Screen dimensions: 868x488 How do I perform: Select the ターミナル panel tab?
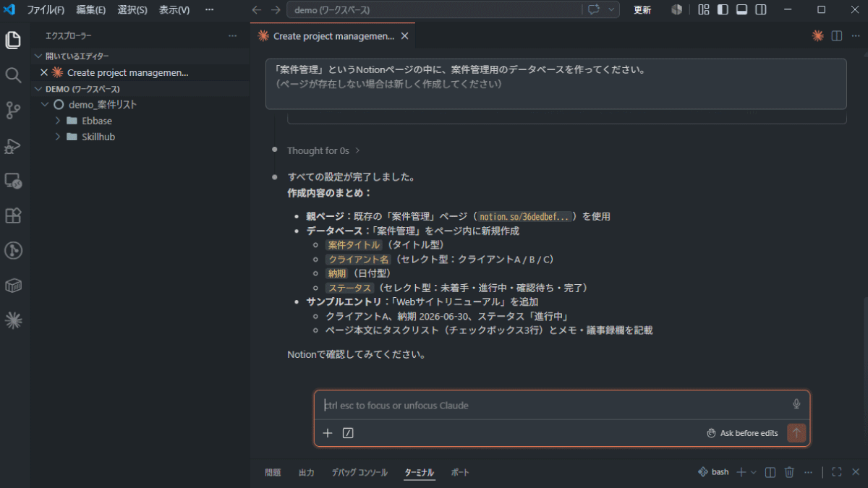tap(420, 472)
